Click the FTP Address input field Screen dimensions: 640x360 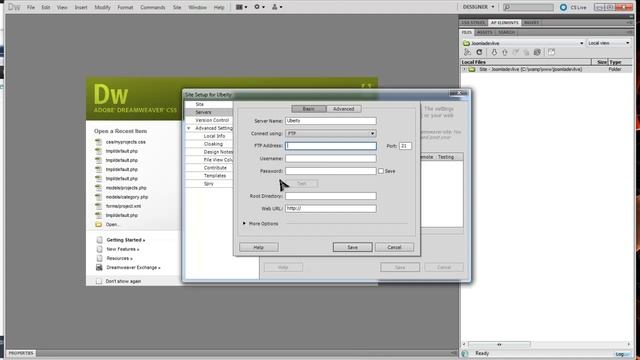331,146
